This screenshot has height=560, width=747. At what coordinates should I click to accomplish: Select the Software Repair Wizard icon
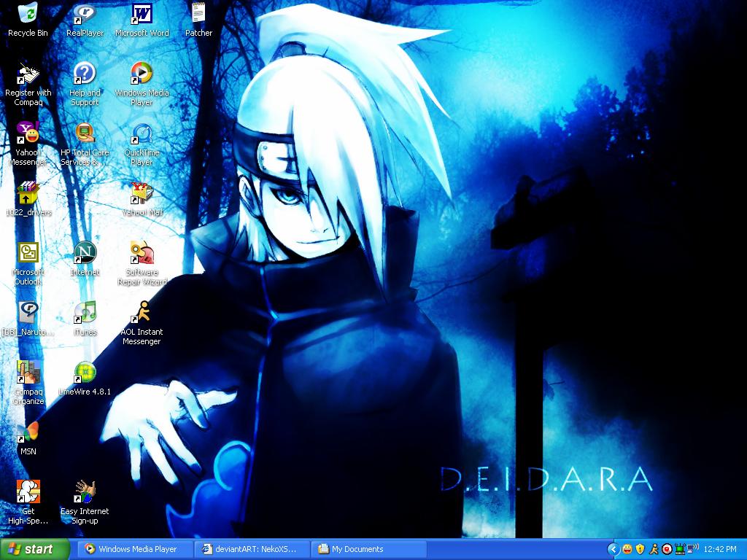coord(142,264)
